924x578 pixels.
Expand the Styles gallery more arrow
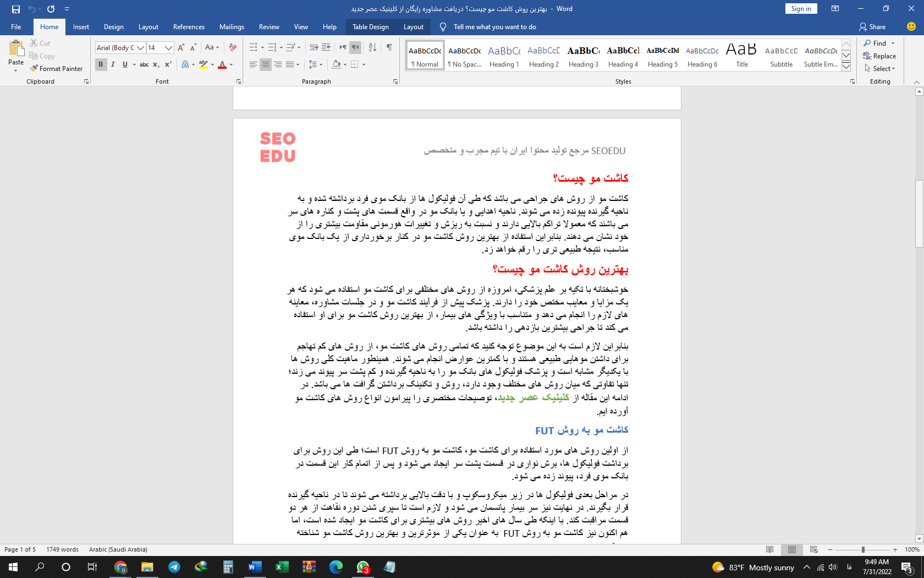(846, 67)
